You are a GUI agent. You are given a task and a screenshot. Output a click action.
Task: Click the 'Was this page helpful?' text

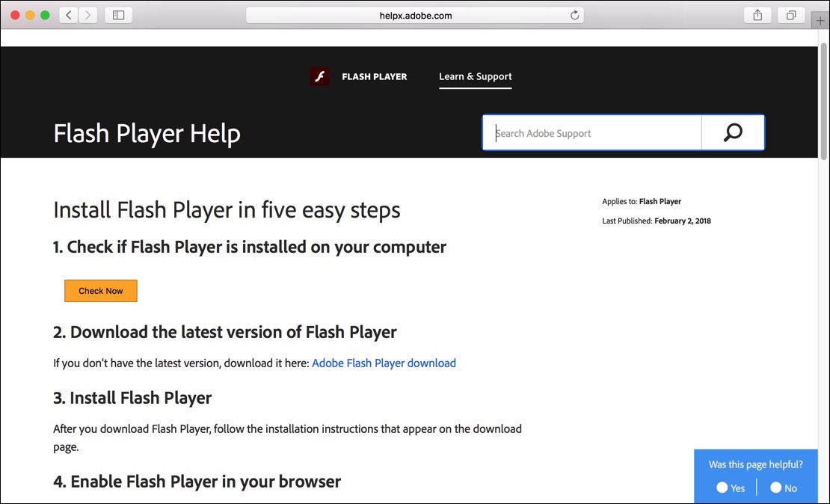pos(756,464)
